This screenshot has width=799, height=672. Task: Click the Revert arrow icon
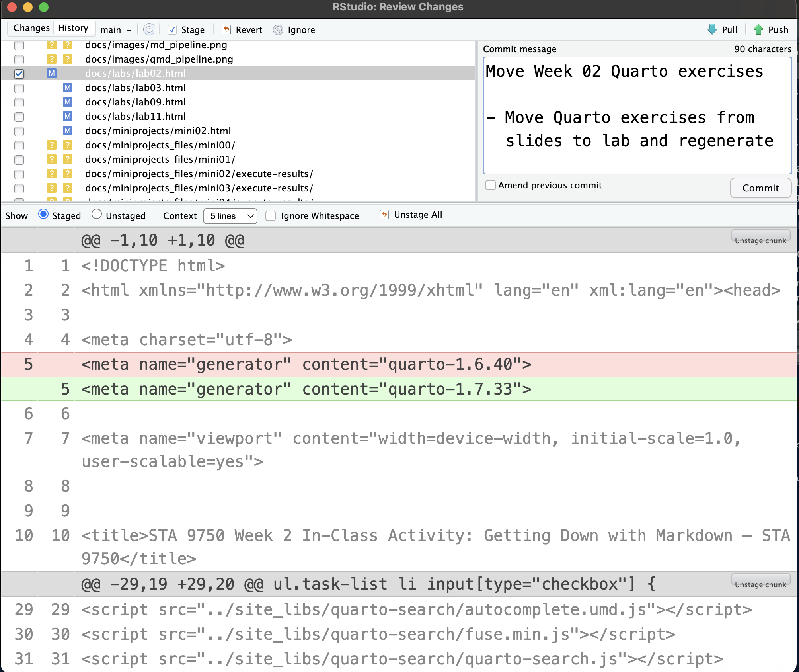click(226, 29)
